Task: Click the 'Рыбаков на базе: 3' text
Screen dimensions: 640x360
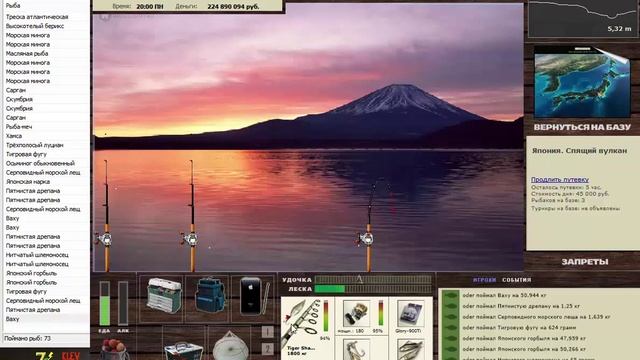Action: tap(558, 200)
